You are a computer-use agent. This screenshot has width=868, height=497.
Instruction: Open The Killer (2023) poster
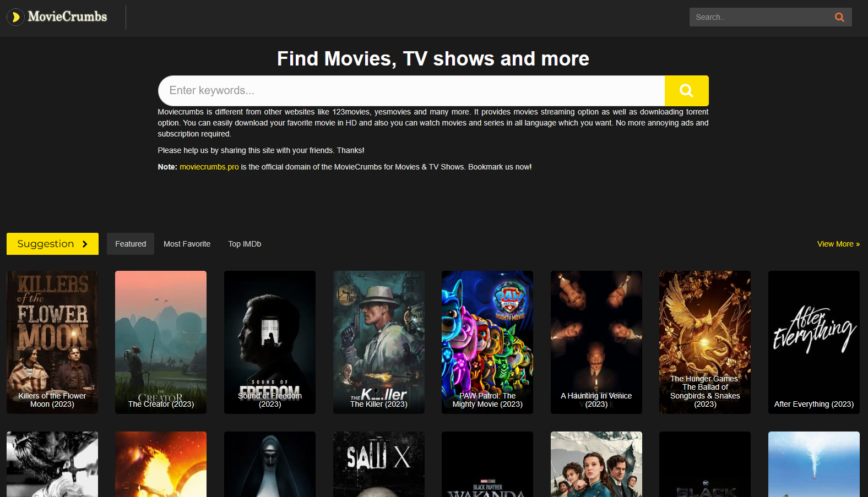(x=379, y=342)
